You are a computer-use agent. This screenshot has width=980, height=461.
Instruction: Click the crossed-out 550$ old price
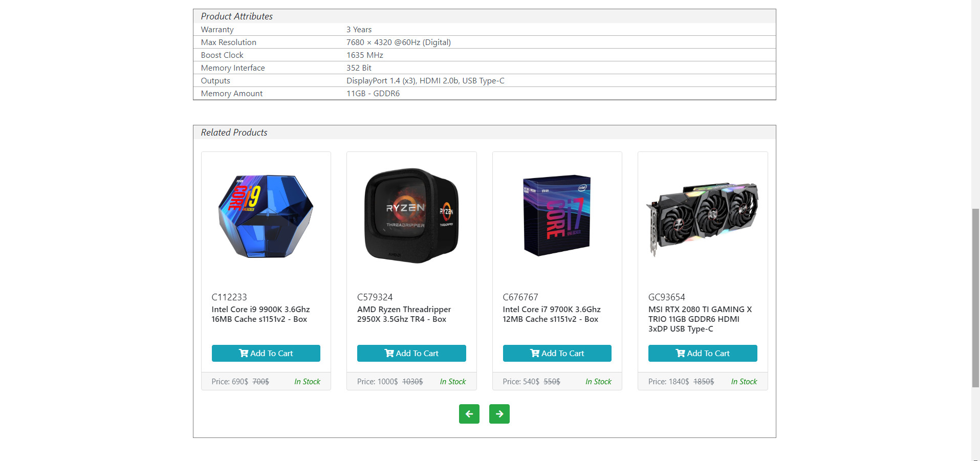[552, 382]
